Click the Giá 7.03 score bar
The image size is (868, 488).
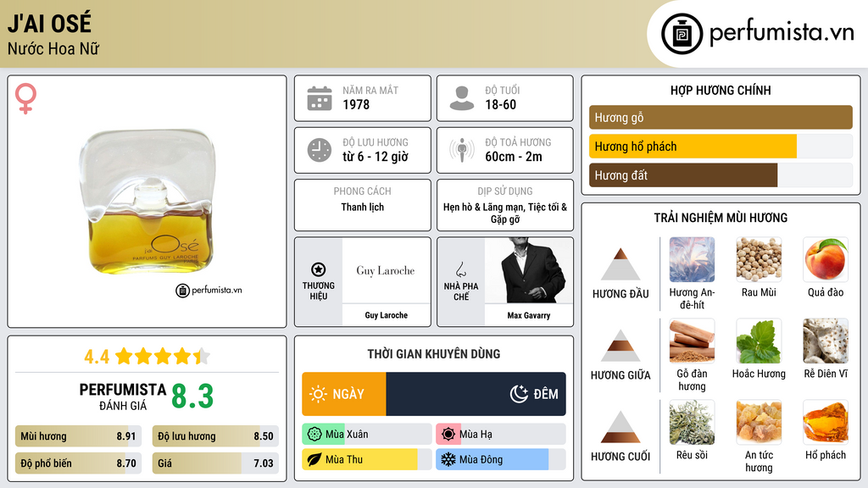click(215, 463)
